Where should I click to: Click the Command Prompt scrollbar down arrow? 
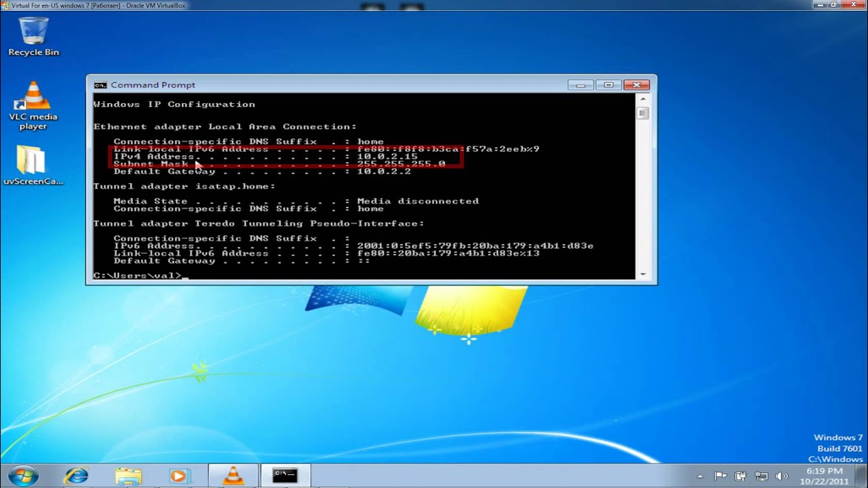(643, 274)
